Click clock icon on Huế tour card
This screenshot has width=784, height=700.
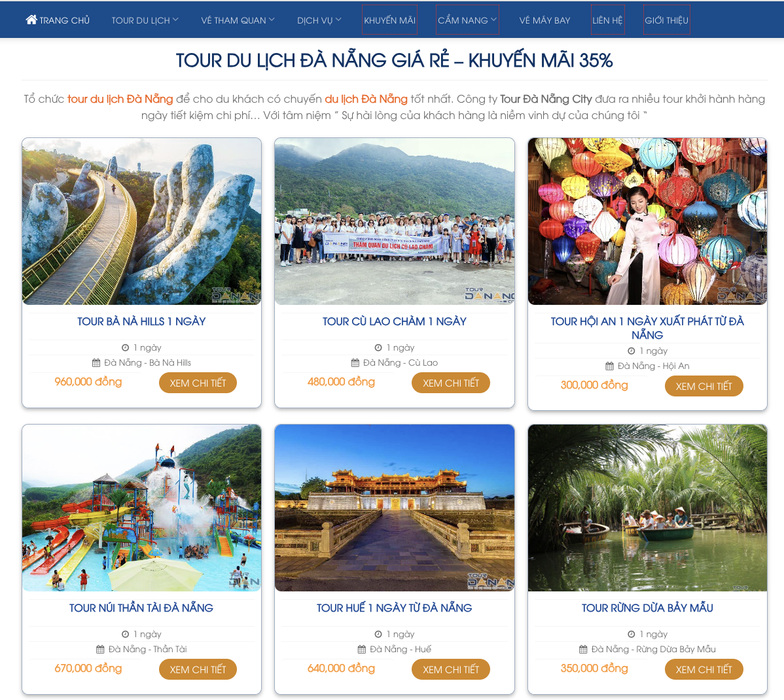pyautogui.click(x=378, y=634)
